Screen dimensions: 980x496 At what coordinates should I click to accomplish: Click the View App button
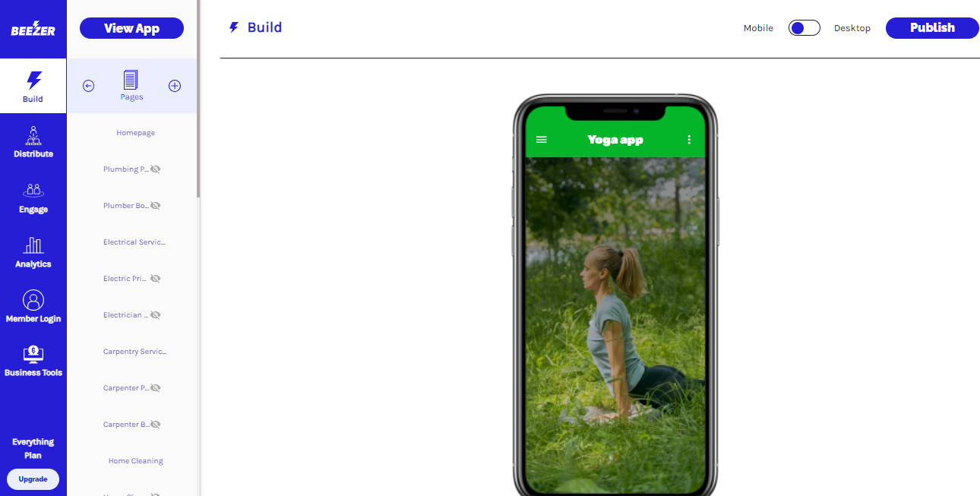(131, 28)
